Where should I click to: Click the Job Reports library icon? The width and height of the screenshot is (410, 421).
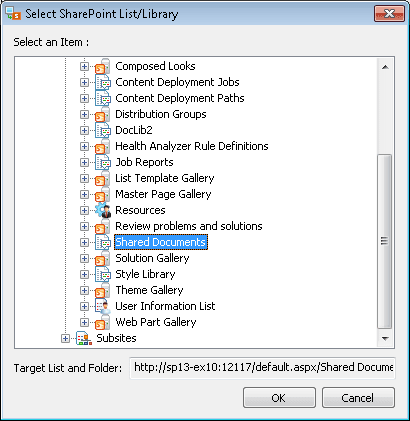point(103,162)
